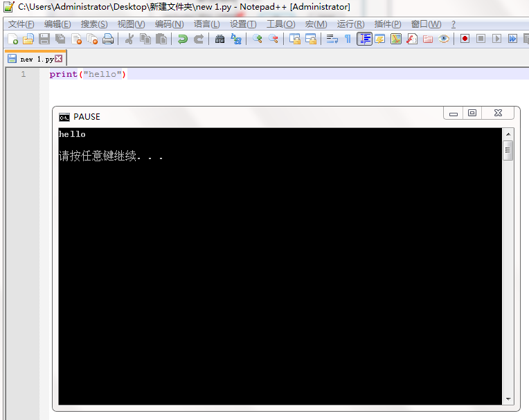Open the Function List icon

(x=412, y=39)
